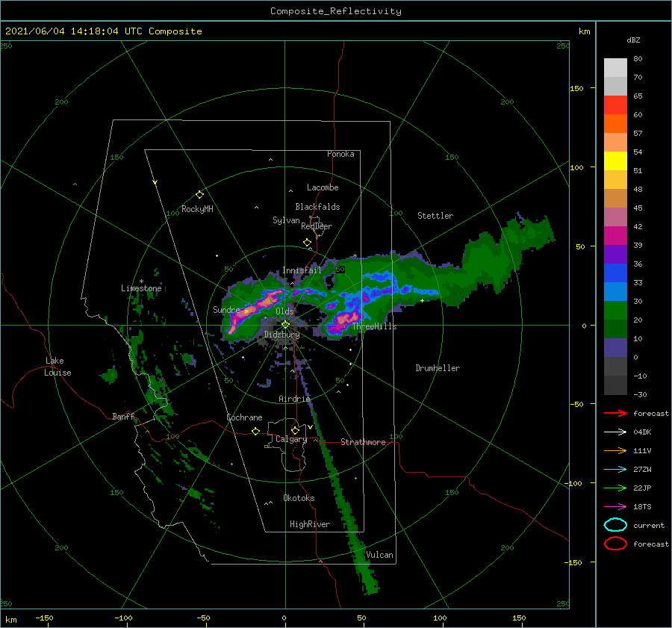Select the 30 dBZ green swatch
This screenshot has height=628, width=672.
[615, 310]
